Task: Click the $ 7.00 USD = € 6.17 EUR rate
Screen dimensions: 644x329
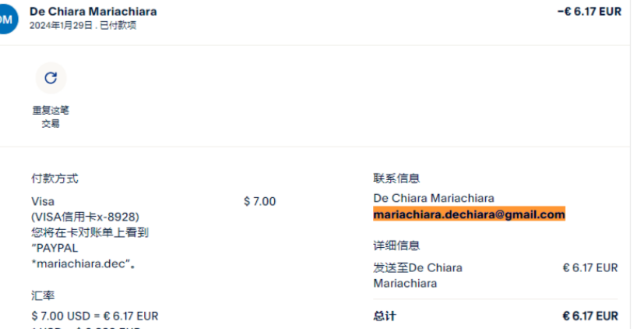Action: point(94,316)
